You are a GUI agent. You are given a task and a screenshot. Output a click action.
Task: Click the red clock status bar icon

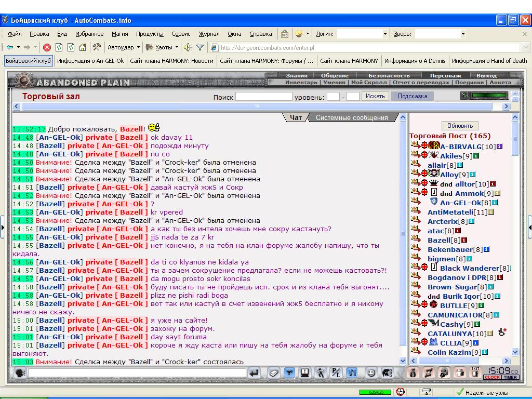(x=401, y=392)
